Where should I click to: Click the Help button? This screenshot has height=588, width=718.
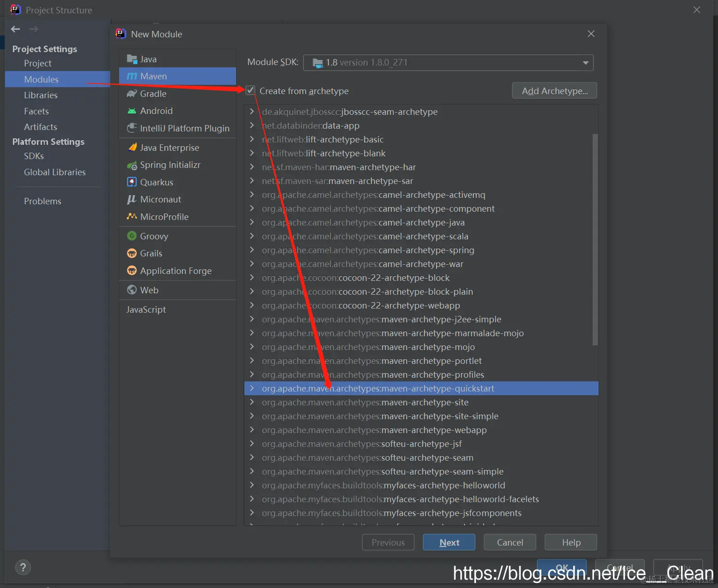(571, 542)
